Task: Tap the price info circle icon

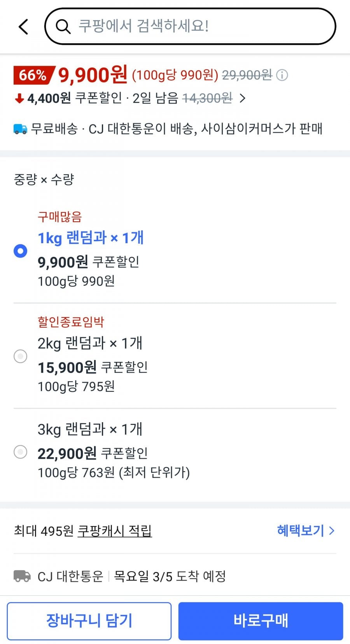Action: coord(282,75)
